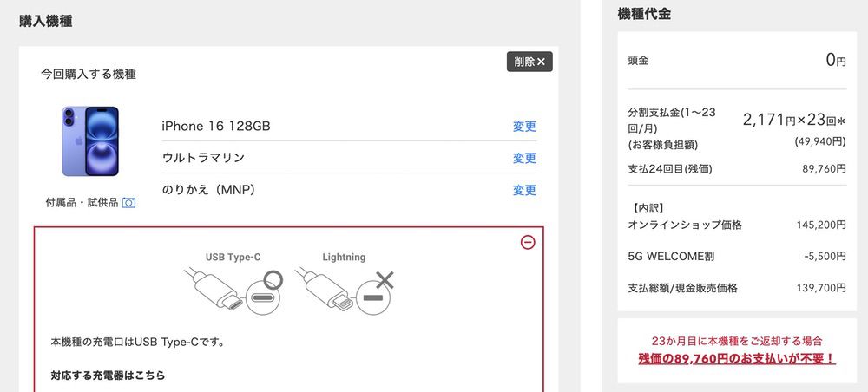868x392 pixels.
Task: Click 変更 next to ウルトラマリン color
Action: tap(524, 158)
